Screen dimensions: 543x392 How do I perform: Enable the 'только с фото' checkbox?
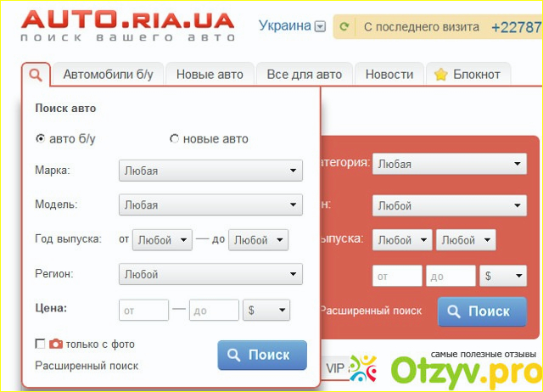pos(40,344)
